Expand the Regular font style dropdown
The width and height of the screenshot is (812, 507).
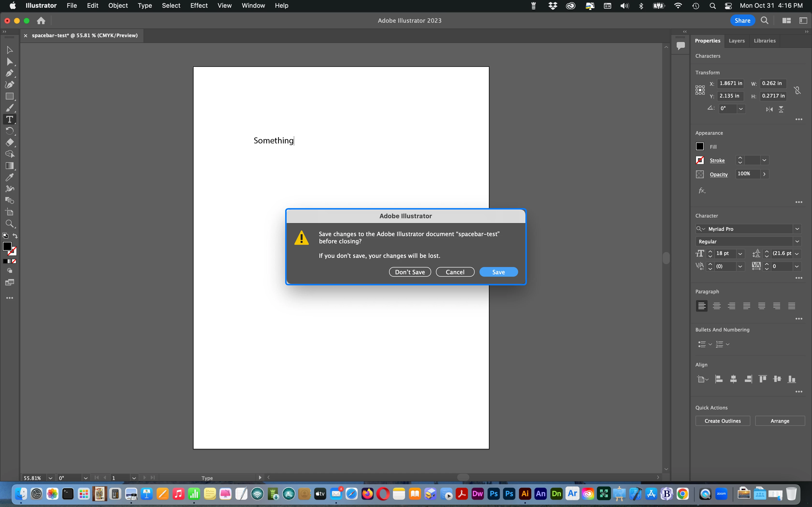tap(797, 241)
